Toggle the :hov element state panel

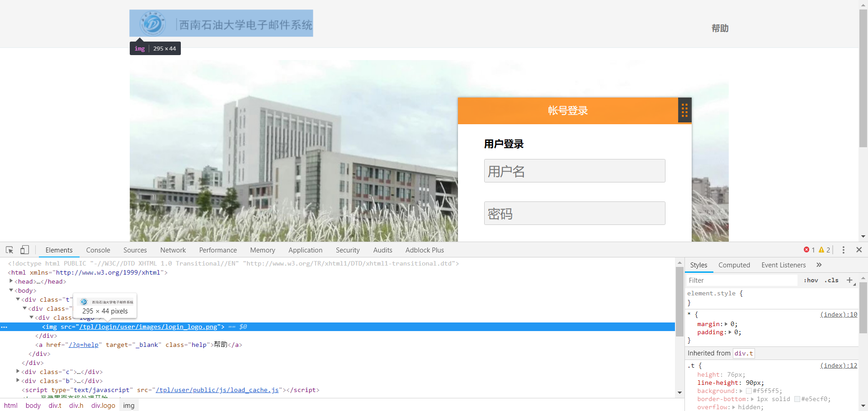[811, 280]
